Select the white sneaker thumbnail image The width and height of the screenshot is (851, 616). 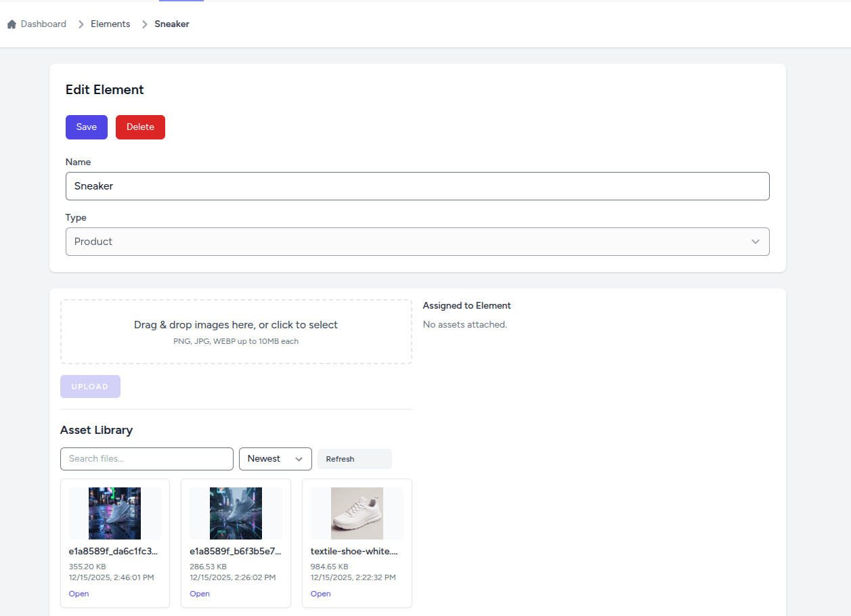point(356,512)
